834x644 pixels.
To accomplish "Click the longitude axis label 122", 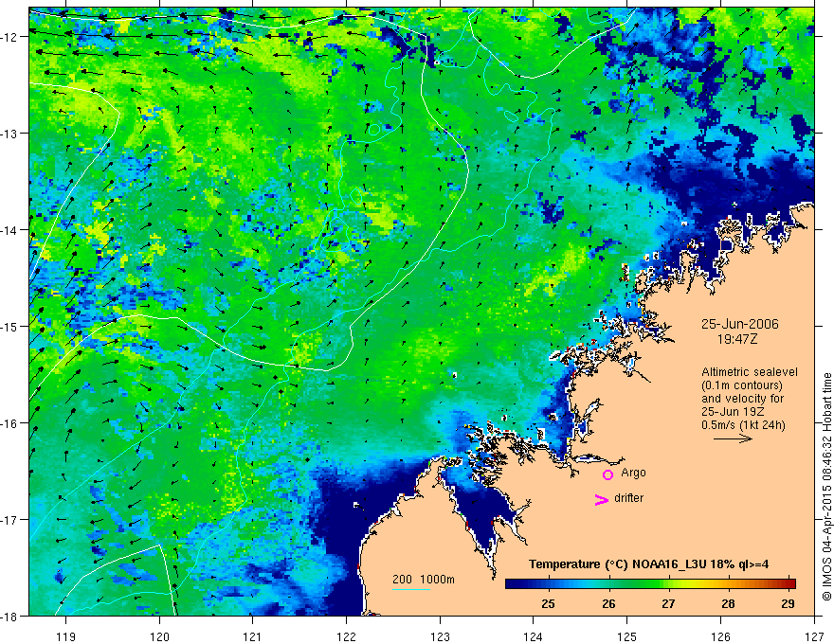I will [x=346, y=636].
